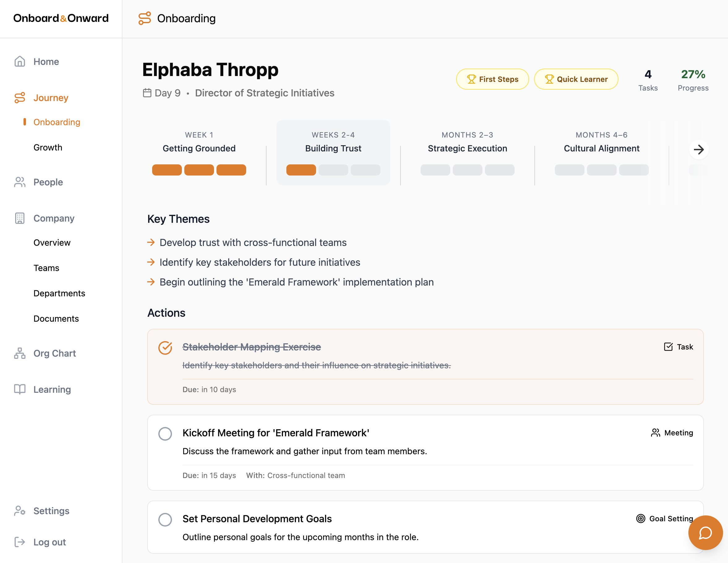728x563 pixels.
Task: Open the Growth submenu item
Action: tap(48, 147)
